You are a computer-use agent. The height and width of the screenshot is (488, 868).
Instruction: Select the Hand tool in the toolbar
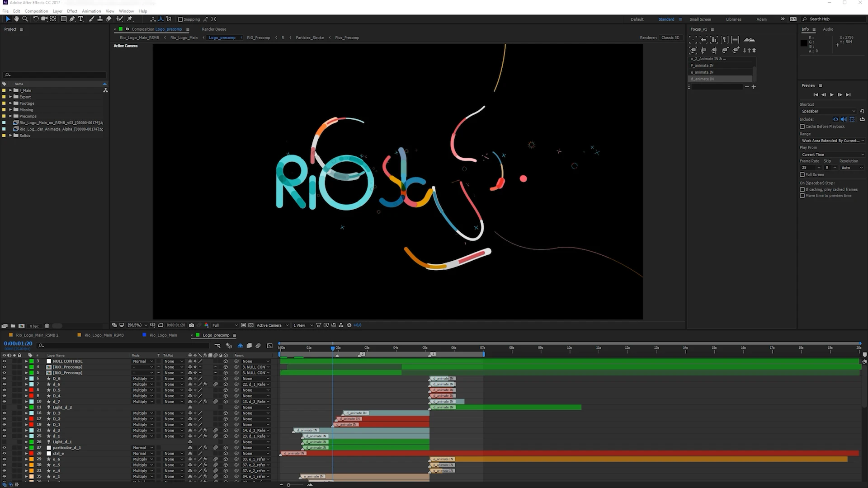pos(17,19)
